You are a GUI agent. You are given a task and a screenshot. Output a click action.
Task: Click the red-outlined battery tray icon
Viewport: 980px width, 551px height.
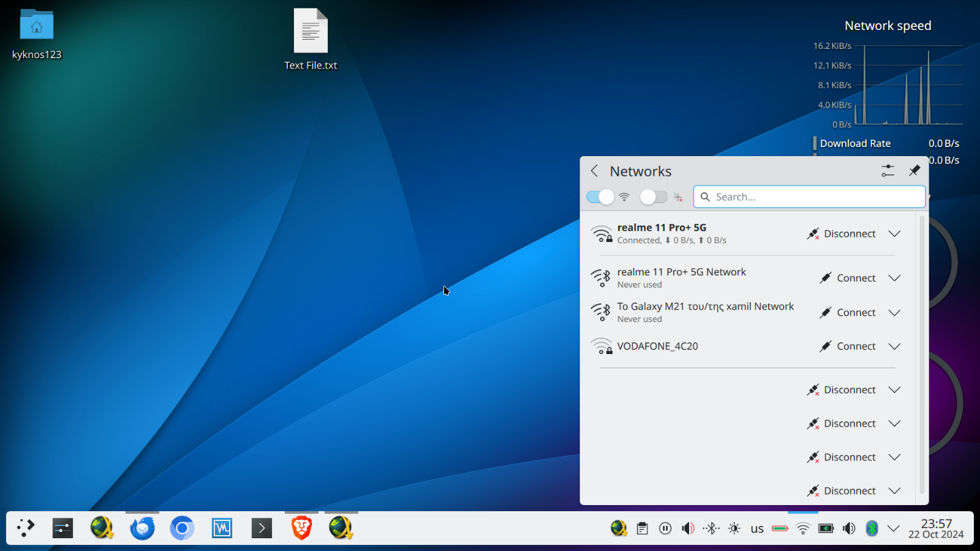click(780, 528)
